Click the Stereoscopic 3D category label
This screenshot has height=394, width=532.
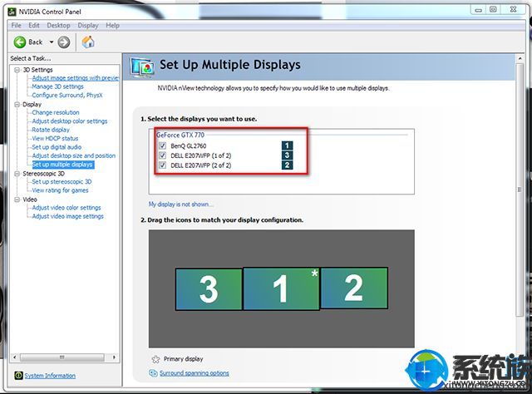tap(43, 174)
